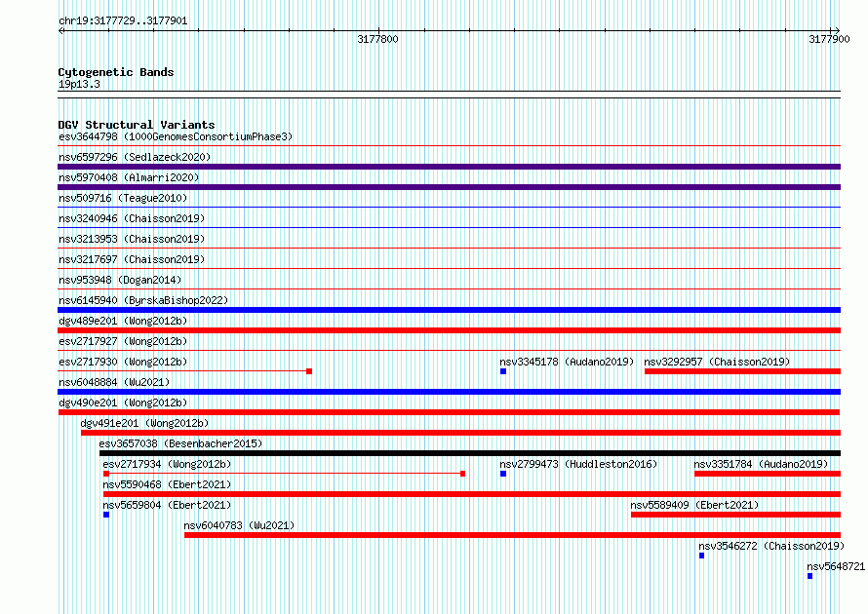Open the nsv6597296 (Sedlazeck2020) label
This screenshot has width=868, height=614.
coord(135,157)
